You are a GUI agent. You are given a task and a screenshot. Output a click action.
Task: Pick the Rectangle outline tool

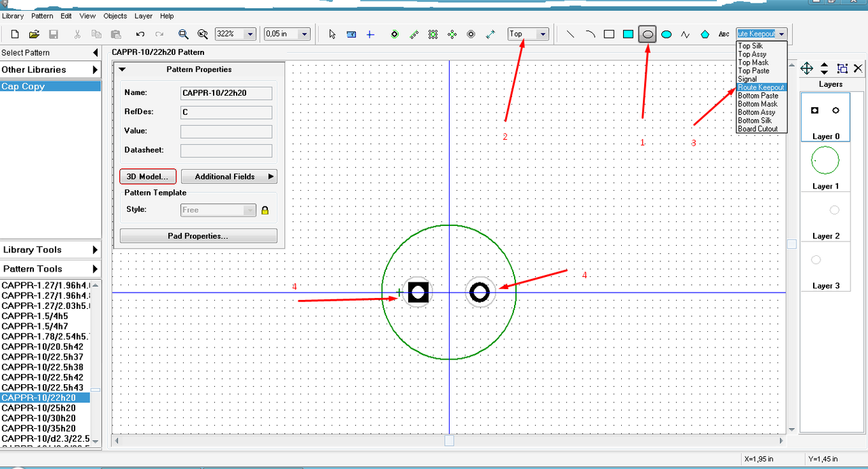point(609,34)
